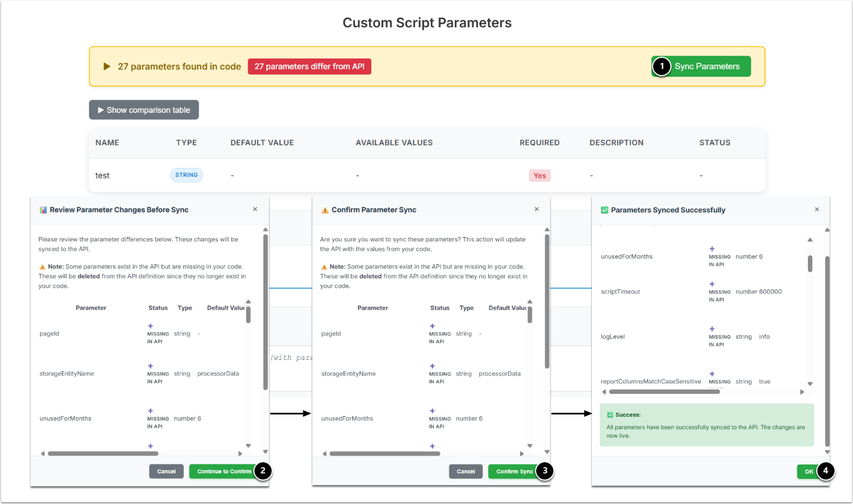Screen dimensions: 853x504
Task: Click the plus icon beside scriptTimeout in the success dialog
Action: click(712, 284)
